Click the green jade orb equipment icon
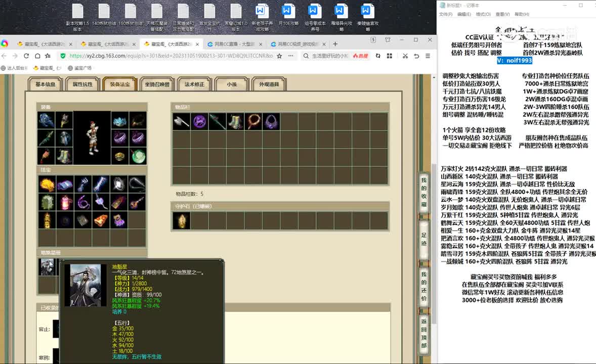596x364 pixels. click(x=138, y=156)
